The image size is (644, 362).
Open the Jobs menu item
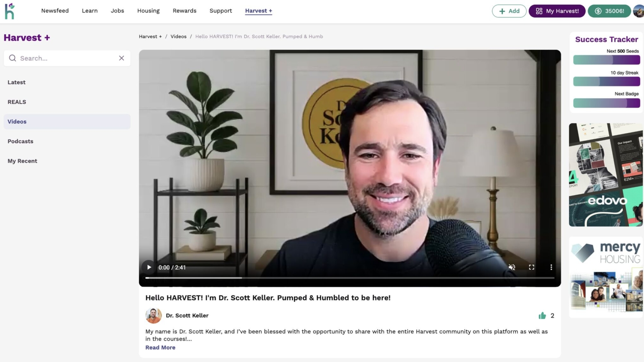tap(118, 11)
